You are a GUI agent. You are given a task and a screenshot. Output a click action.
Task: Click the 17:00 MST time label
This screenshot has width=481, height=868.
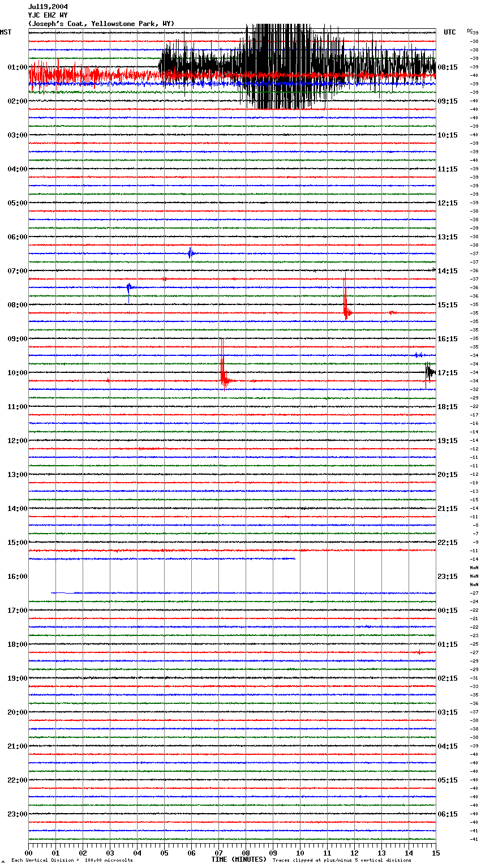pos(18,611)
